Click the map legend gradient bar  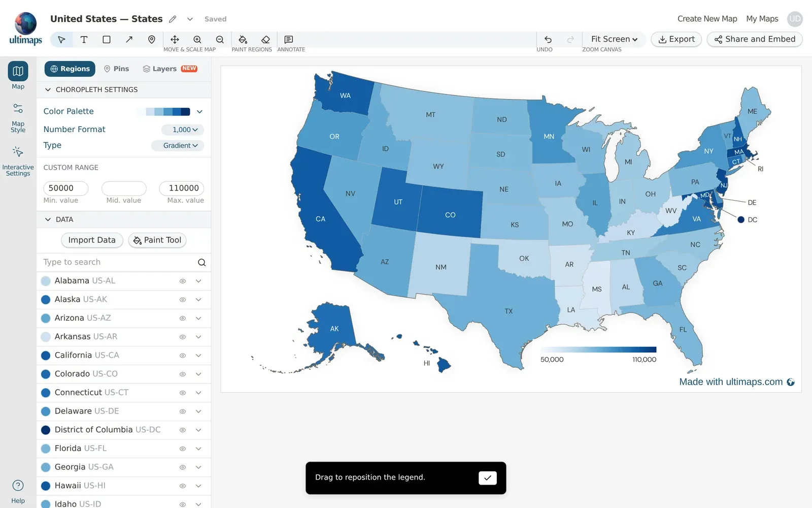[598, 350]
